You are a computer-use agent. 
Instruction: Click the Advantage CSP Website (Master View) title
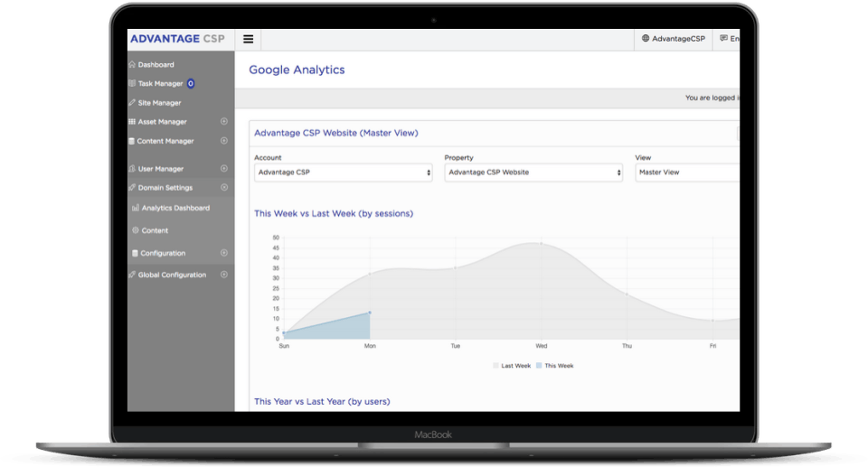coord(336,133)
